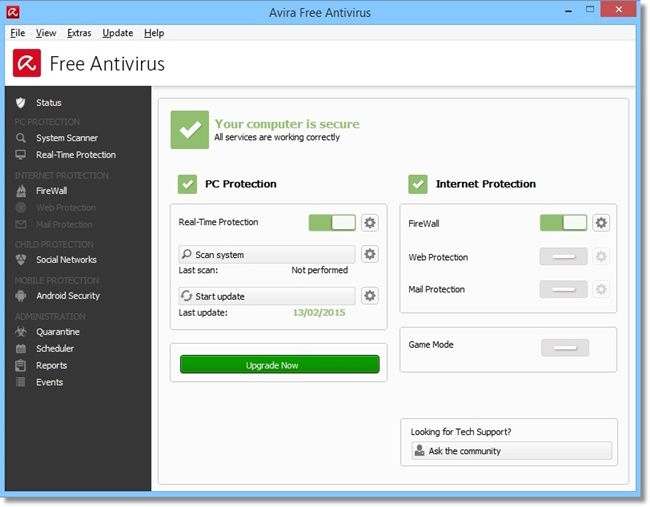The height and width of the screenshot is (507, 650).
Task: Toggle the FireWall switch
Action: point(563,223)
